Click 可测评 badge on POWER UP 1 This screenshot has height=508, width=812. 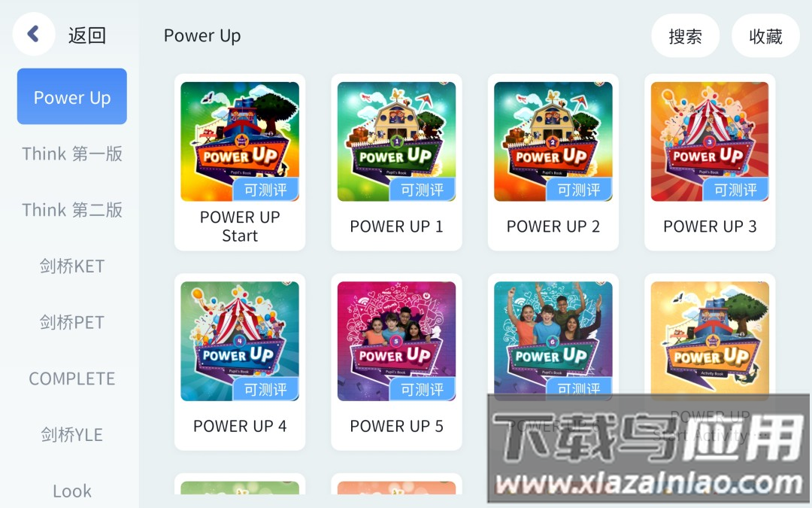tap(422, 190)
